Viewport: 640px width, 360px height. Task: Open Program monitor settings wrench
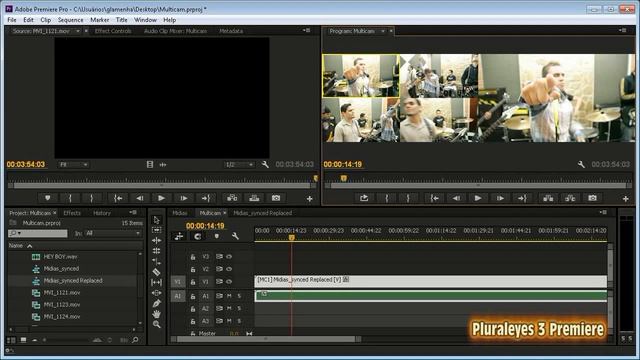tap(581, 164)
